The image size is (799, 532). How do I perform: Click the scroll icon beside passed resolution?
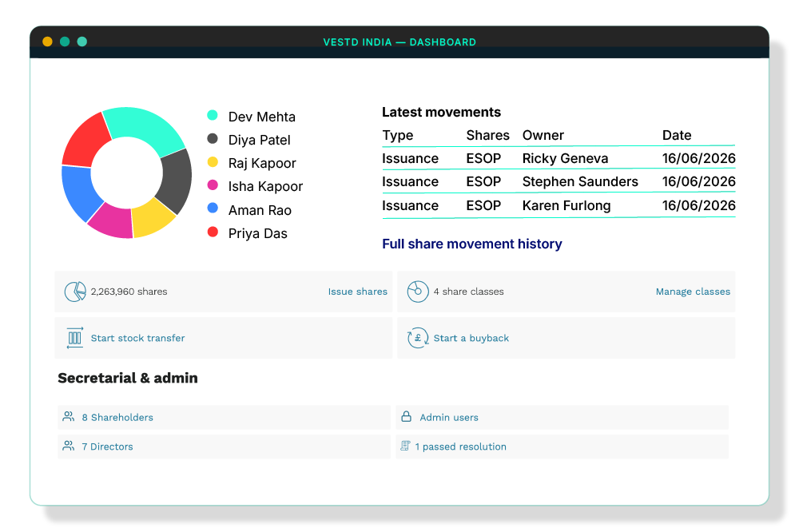point(405,446)
